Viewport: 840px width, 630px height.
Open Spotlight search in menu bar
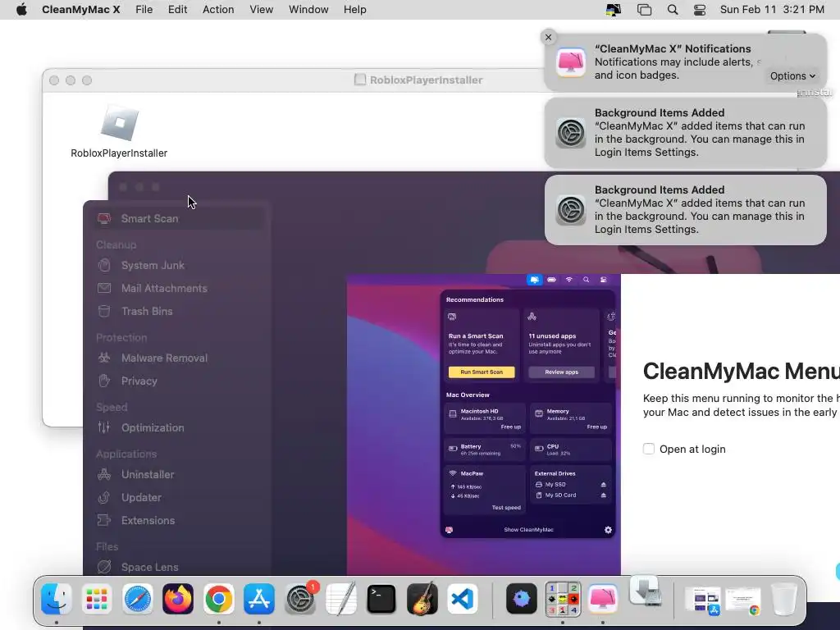tap(673, 10)
